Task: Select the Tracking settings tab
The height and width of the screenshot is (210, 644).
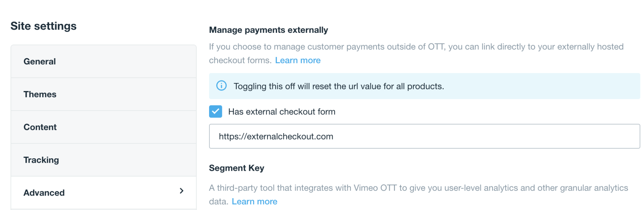Action: pos(41,160)
